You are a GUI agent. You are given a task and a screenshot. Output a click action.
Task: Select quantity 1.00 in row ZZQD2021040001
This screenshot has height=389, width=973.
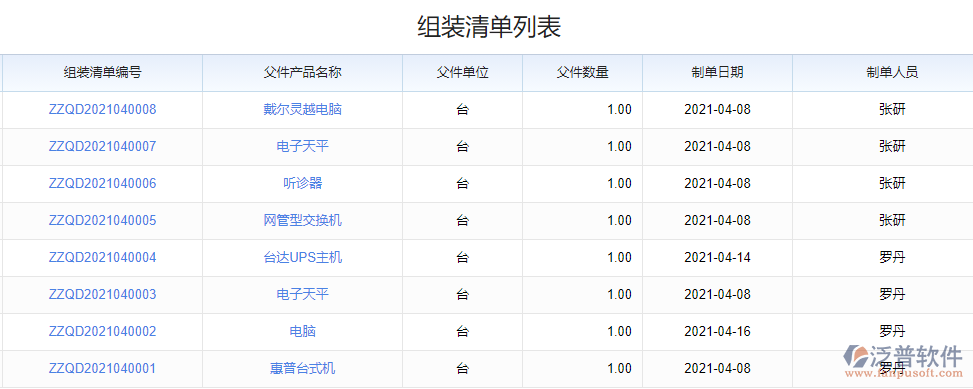pos(619,369)
